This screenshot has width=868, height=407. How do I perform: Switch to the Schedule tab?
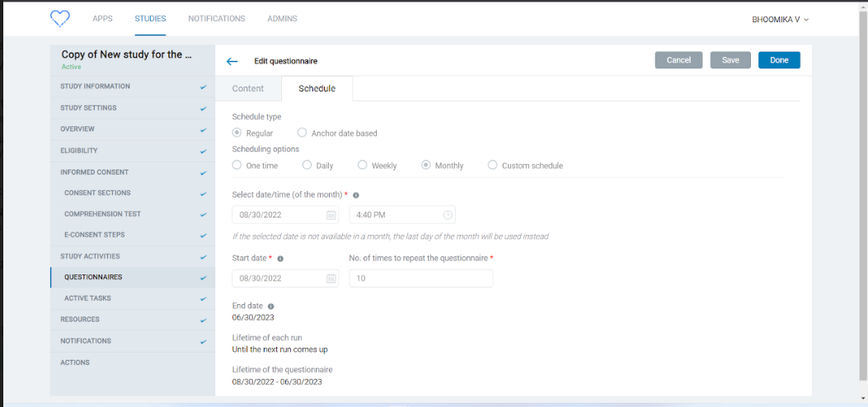pyautogui.click(x=317, y=88)
